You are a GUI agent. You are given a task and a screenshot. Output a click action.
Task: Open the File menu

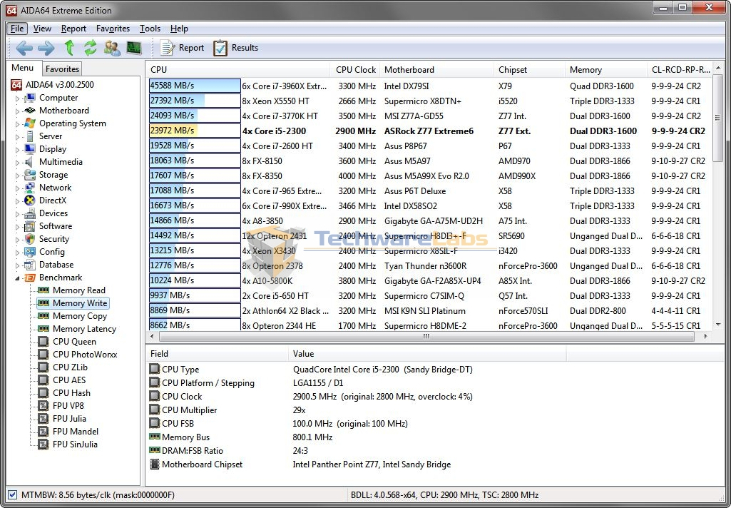tap(17, 28)
